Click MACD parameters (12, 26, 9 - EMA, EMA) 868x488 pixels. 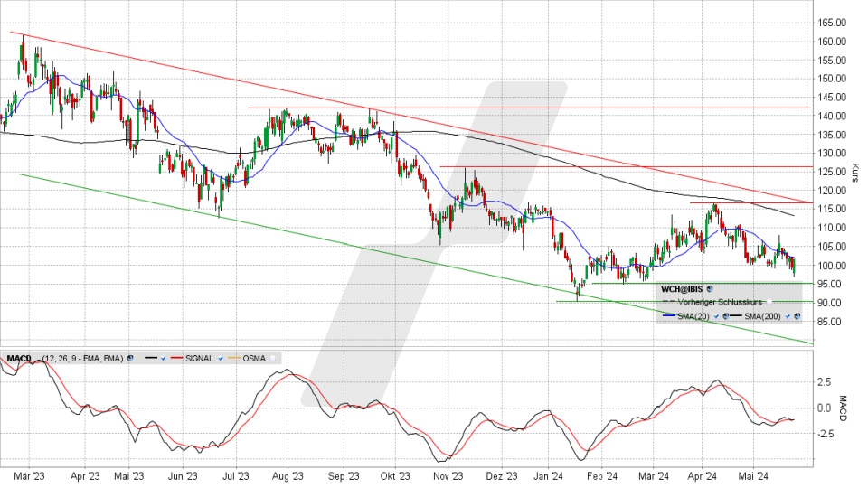82,359
